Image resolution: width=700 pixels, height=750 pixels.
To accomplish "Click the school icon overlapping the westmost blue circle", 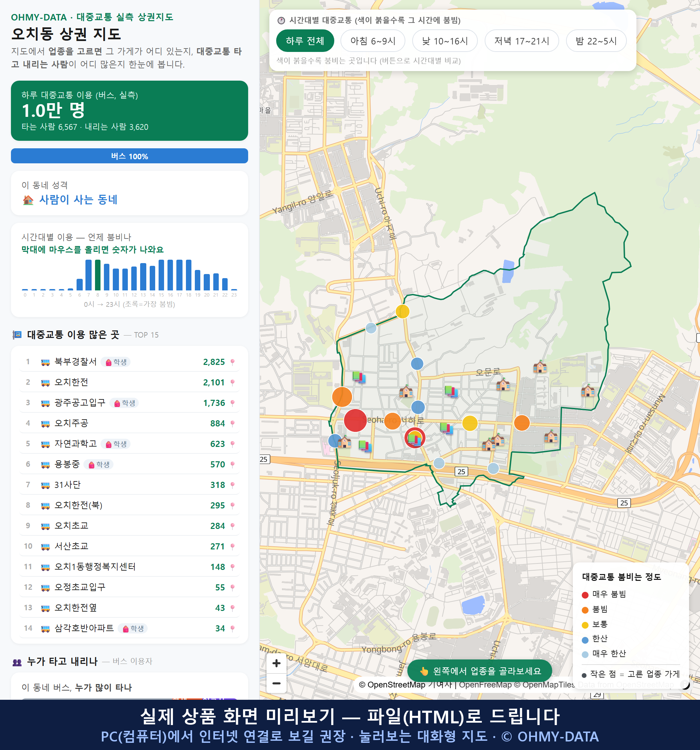I will pos(344,442).
